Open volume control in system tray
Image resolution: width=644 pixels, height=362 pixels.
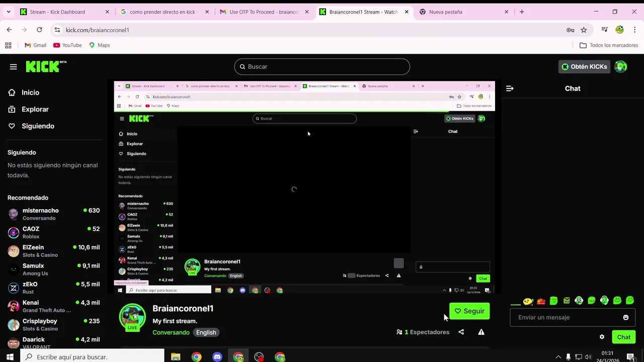coord(588,357)
